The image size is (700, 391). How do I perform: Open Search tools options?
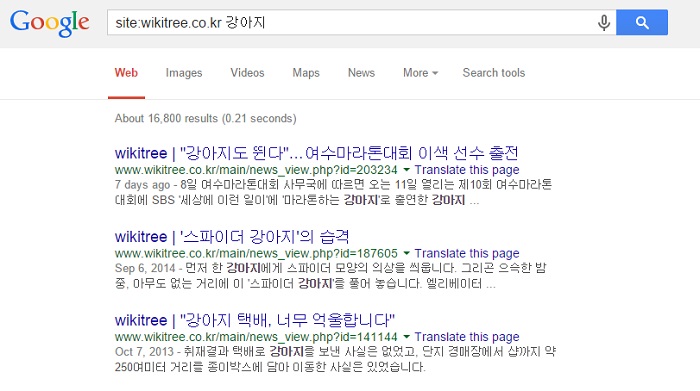494,73
